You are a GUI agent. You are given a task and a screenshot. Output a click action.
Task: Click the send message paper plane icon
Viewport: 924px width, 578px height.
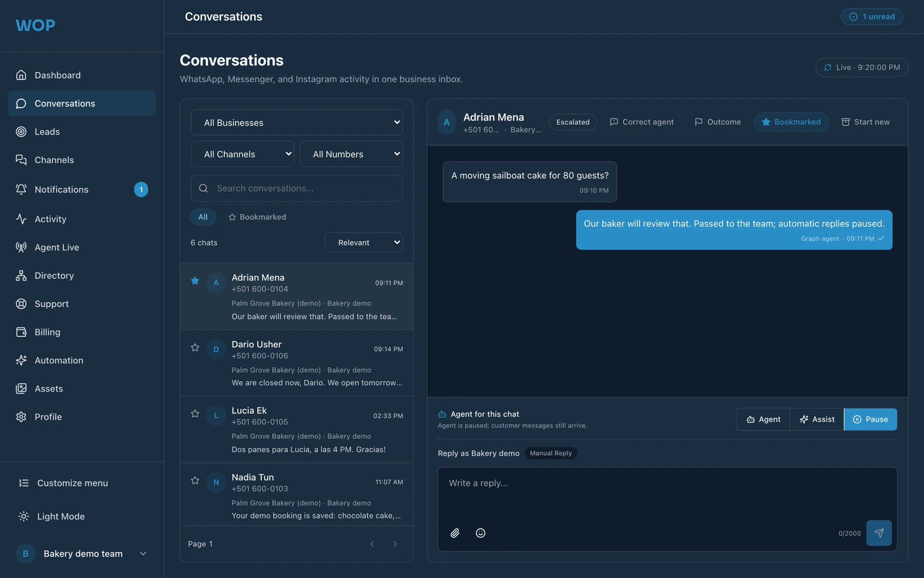click(x=879, y=533)
